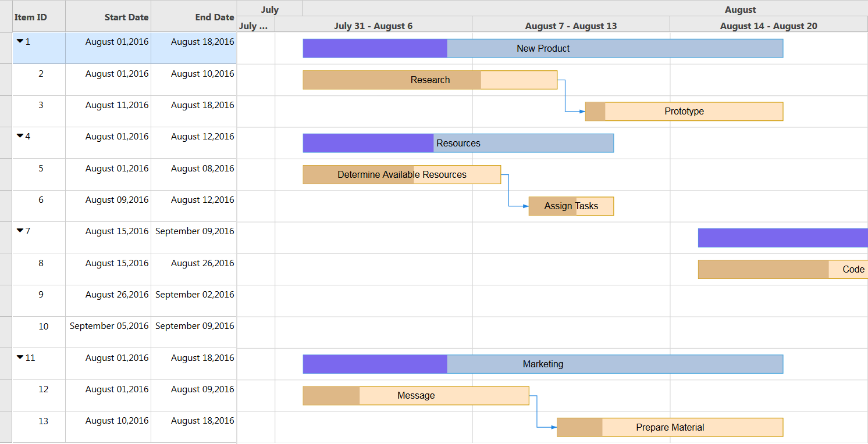Select the Marketing summary bar
This screenshot has width=868, height=444.
tap(543, 364)
